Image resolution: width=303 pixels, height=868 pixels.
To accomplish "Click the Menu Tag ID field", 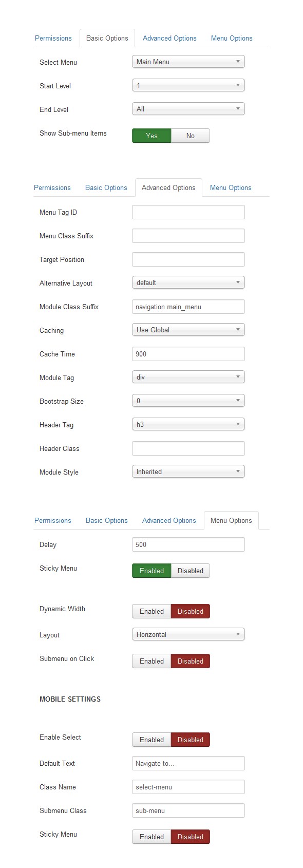I will point(188,212).
